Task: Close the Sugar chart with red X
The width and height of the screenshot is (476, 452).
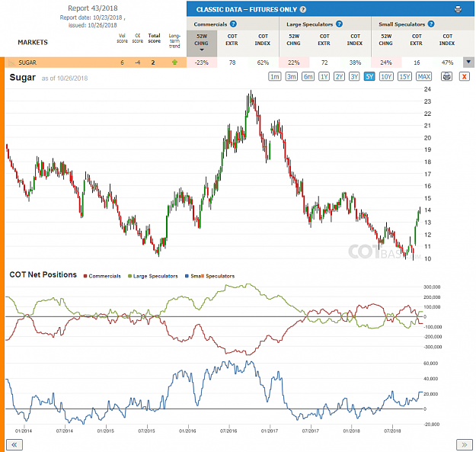Action: 464,76
